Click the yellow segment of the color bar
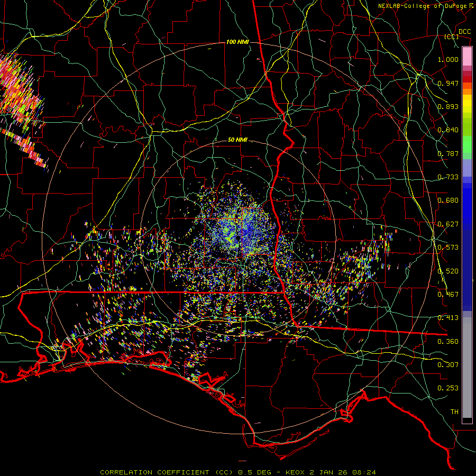Image resolution: width=476 pixels, height=476 pixels. click(x=467, y=104)
